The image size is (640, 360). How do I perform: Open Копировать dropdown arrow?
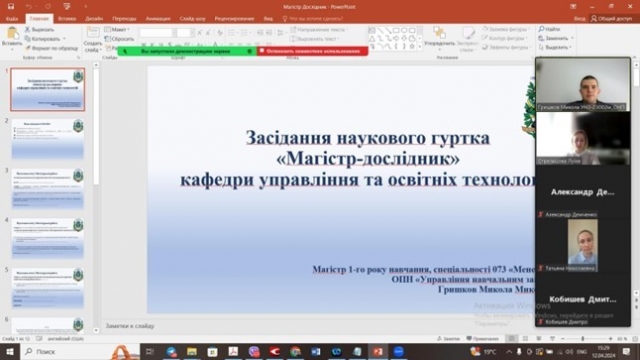click(x=64, y=39)
